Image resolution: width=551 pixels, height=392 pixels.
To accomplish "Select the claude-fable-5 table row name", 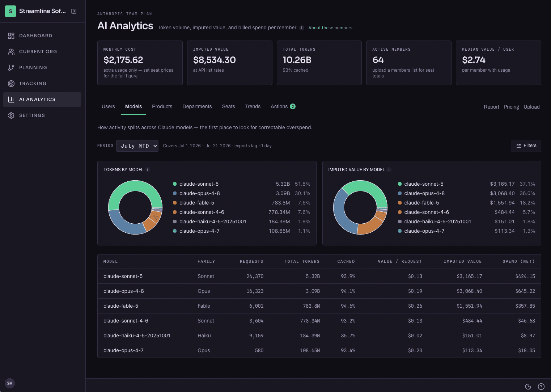I will tap(121, 306).
